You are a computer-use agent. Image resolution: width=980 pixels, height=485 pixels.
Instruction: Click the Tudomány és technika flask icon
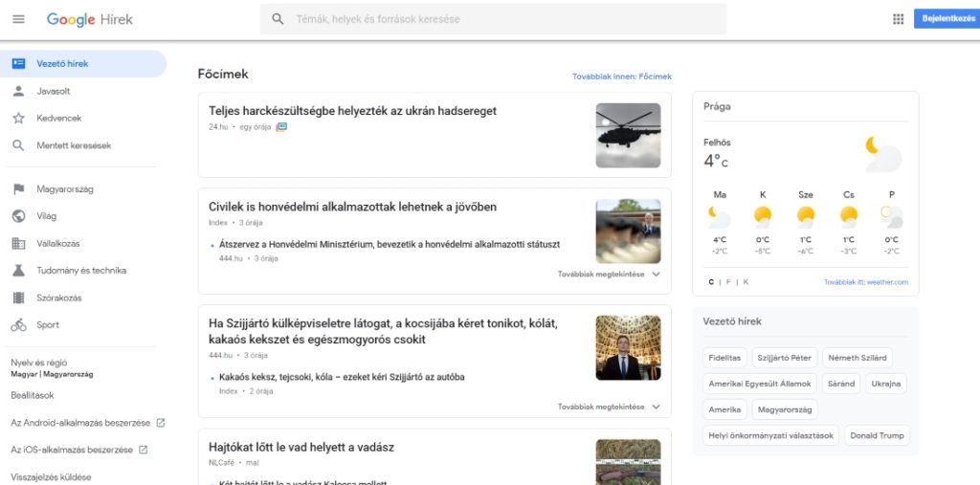19,271
